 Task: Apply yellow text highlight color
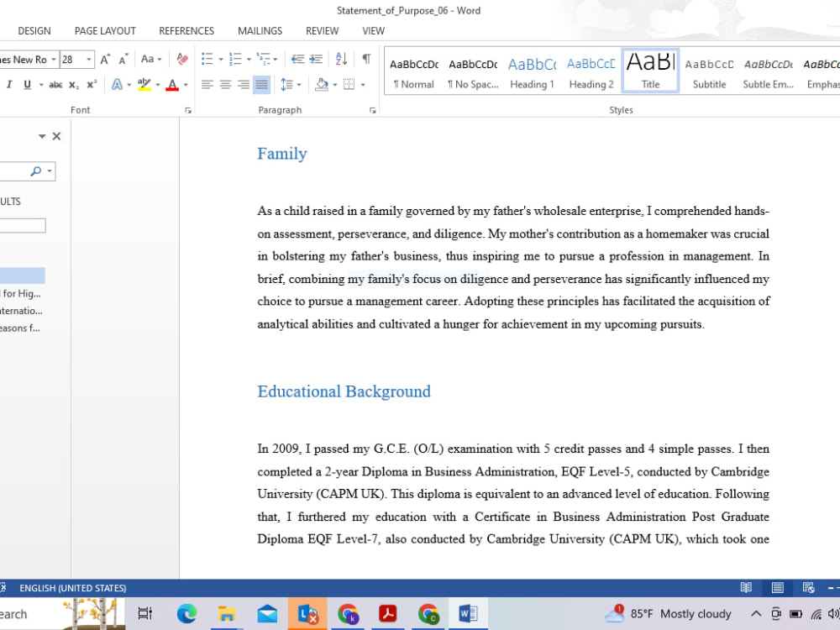(x=144, y=85)
